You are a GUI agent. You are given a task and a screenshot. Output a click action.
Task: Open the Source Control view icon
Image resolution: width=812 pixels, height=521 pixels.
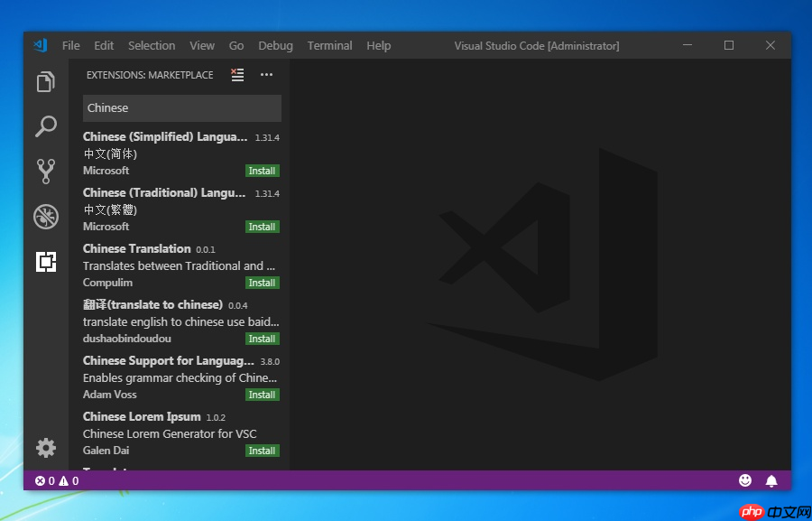(46, 171)
